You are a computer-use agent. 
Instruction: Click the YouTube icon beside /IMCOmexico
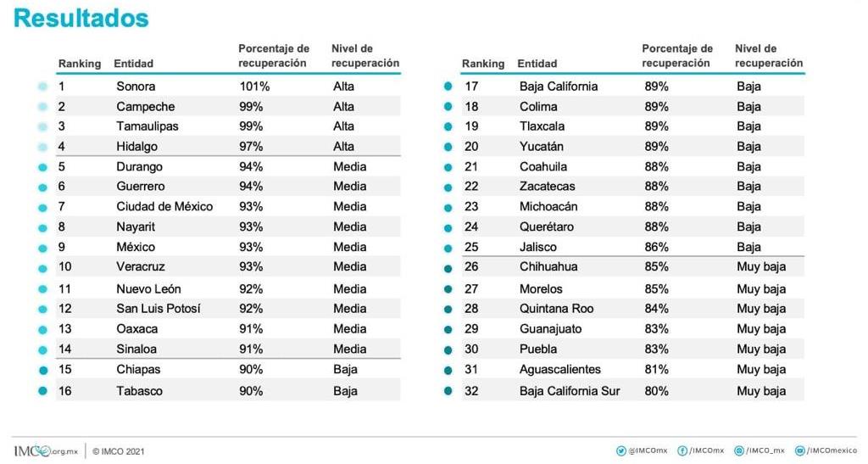pyautogui.click(x=800, y=451)
